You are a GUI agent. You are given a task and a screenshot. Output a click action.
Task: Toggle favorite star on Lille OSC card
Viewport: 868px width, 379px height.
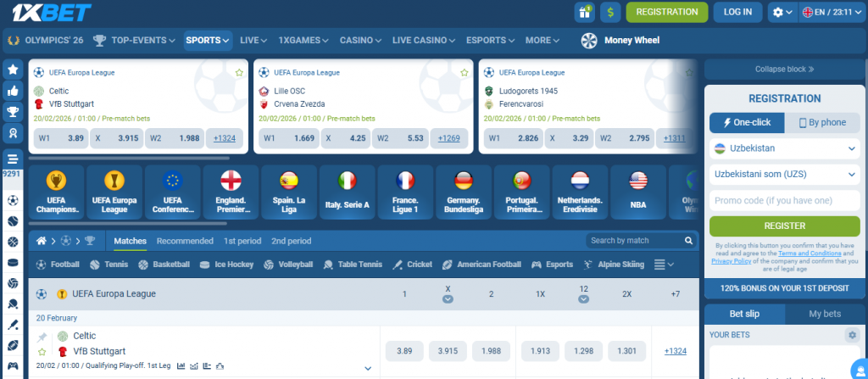464,73
